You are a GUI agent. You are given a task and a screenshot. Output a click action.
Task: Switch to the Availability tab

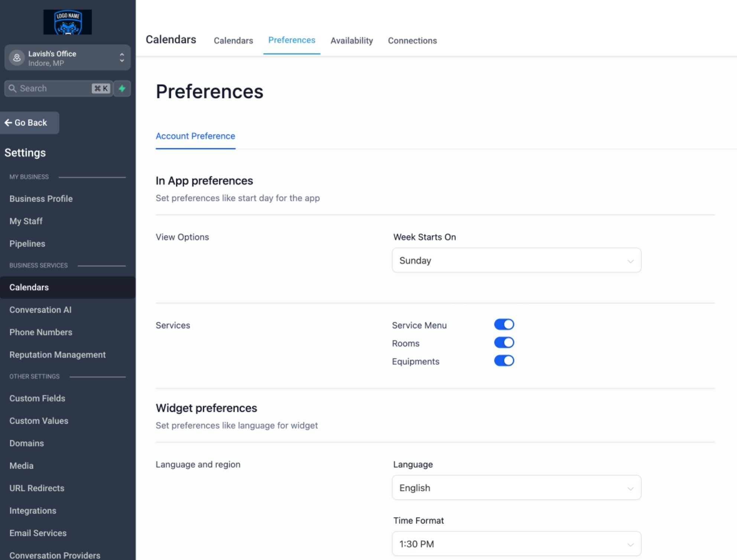point(351,40)
